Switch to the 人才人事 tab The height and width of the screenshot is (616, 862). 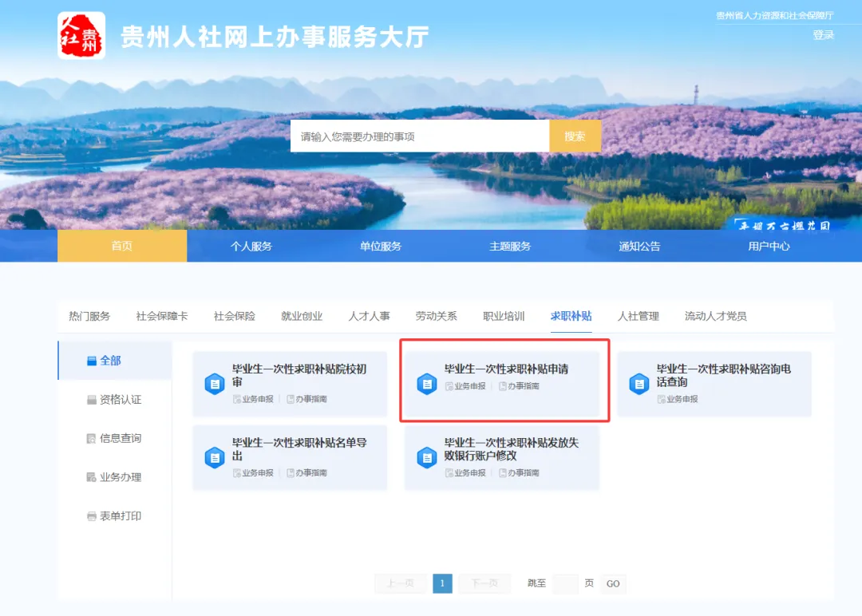(369, 316)
